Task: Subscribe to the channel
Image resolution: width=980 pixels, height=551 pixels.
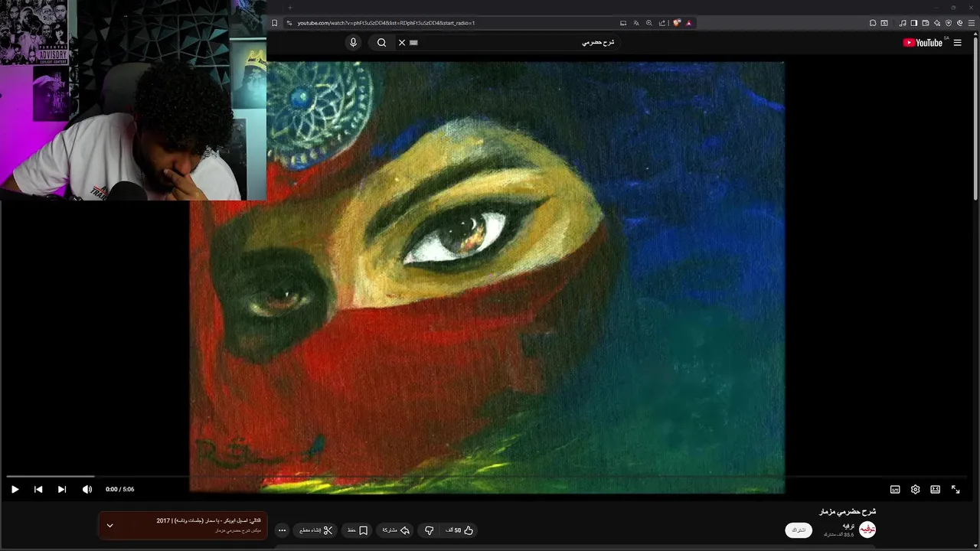Action: pos(799,530)
